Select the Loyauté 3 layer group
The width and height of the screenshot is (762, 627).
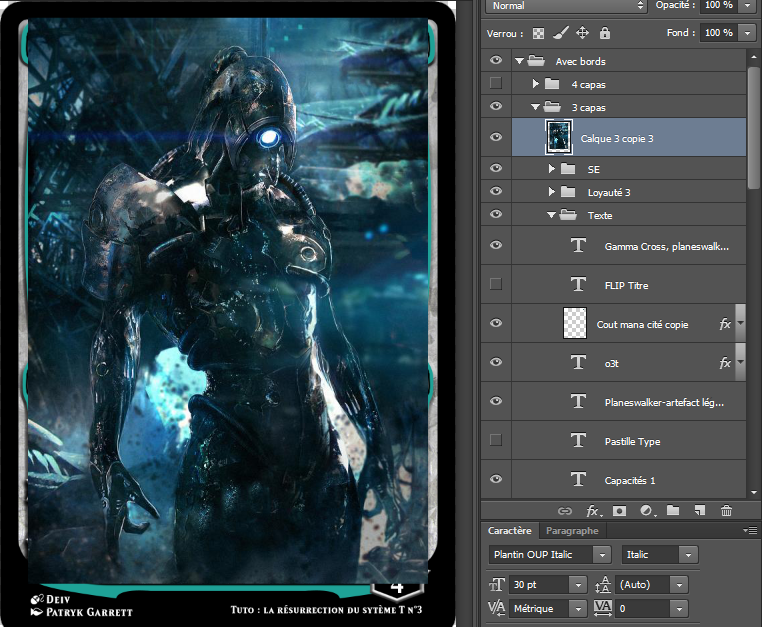(608, 192)
